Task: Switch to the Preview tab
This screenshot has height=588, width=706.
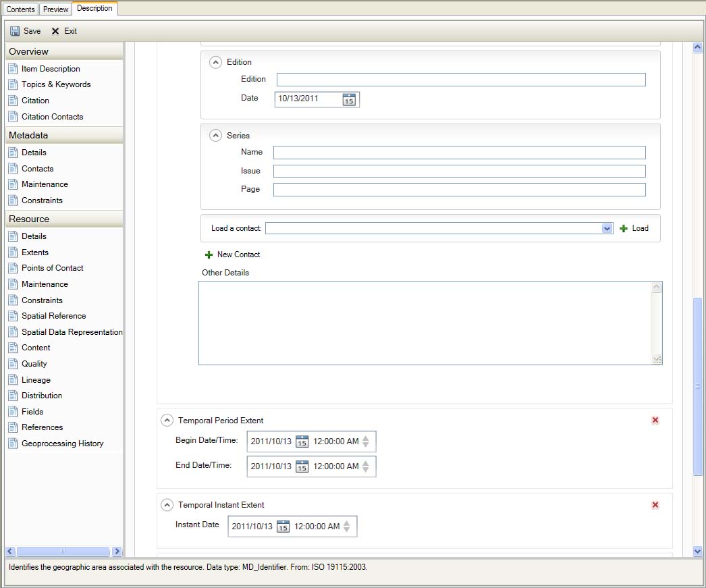Action: (x=56, y=9)
